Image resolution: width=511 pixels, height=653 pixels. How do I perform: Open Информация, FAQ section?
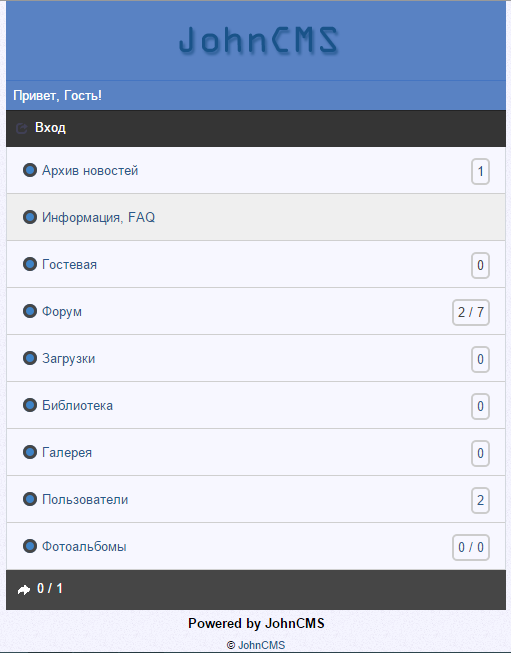(256, 217)
